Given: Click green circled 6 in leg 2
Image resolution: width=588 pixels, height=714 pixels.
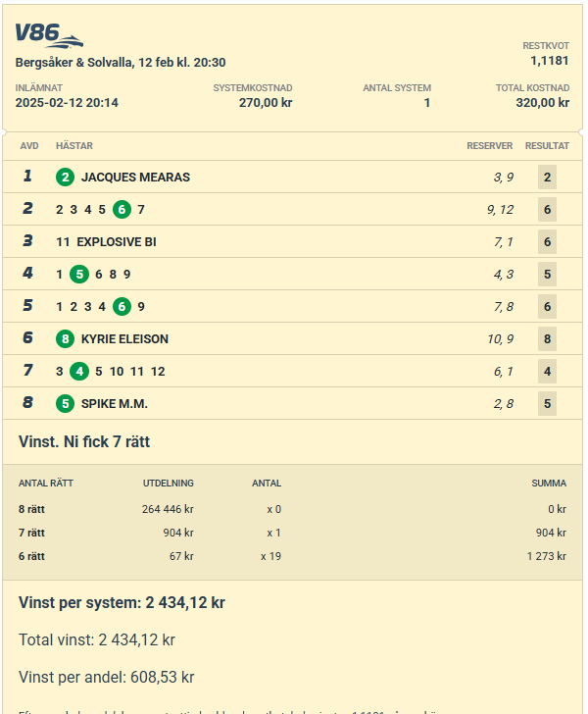Looking at the screenshot, I should [x=122, y=210].
